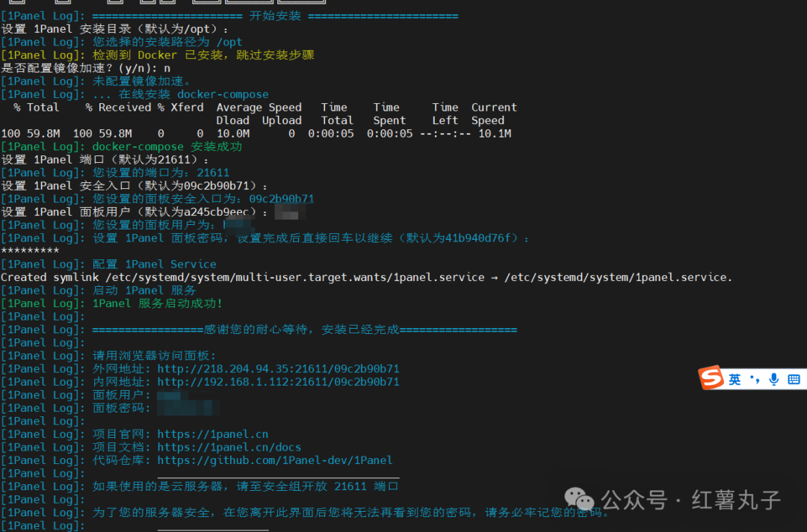Open docs link https://1panel.cn/docs

(229, 447)
